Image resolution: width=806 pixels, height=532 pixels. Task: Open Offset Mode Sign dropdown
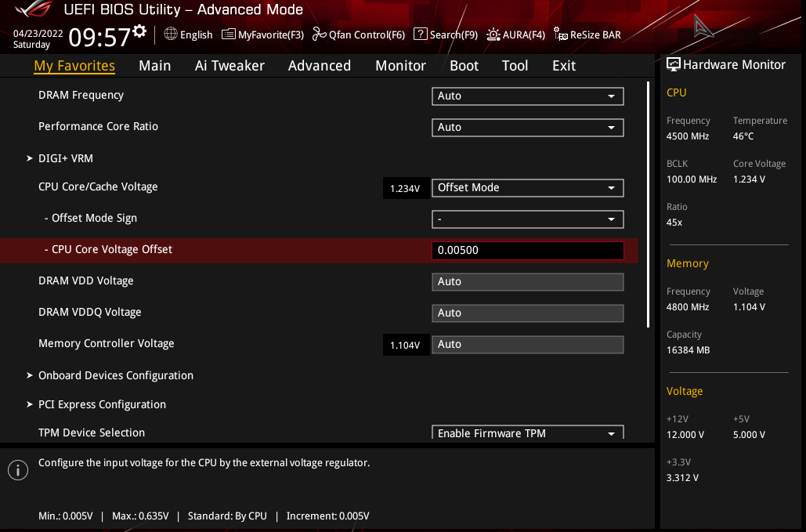(x=527, y=219)
